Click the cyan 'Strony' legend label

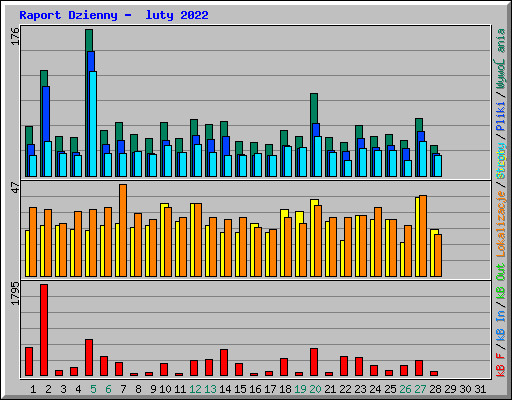point(501,161)
